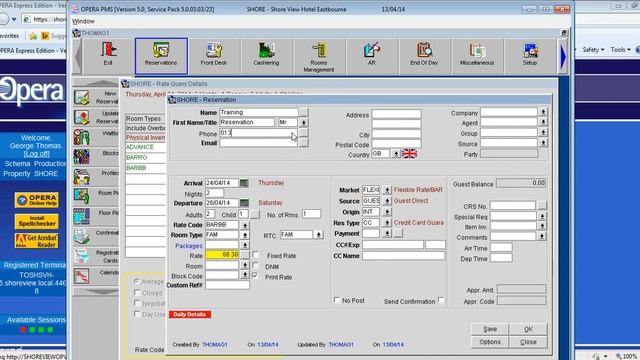This screenshot has height=360, width=640.
Task: Click Room Plan sidebar icon
Action: coord(82,196)
